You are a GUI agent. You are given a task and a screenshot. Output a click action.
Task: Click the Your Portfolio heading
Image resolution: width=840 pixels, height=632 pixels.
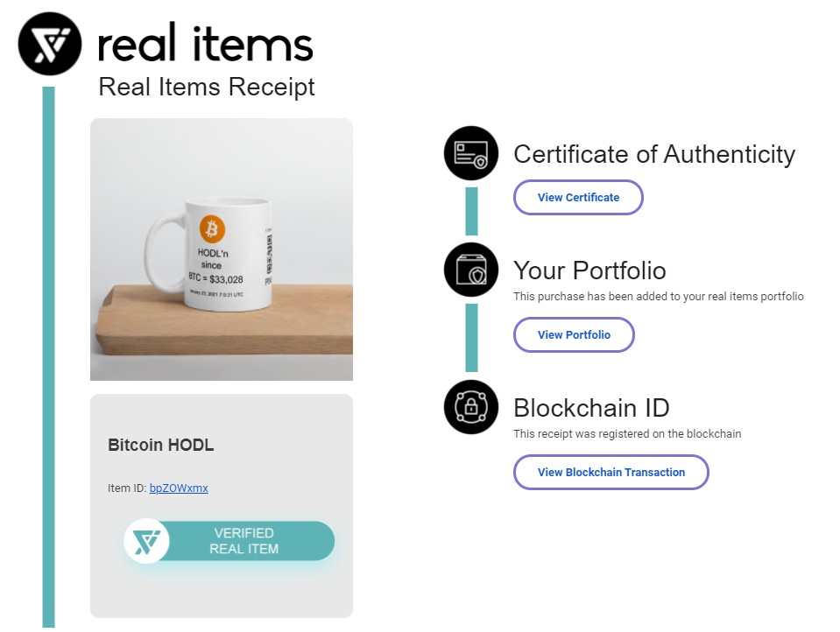[589, 270]
